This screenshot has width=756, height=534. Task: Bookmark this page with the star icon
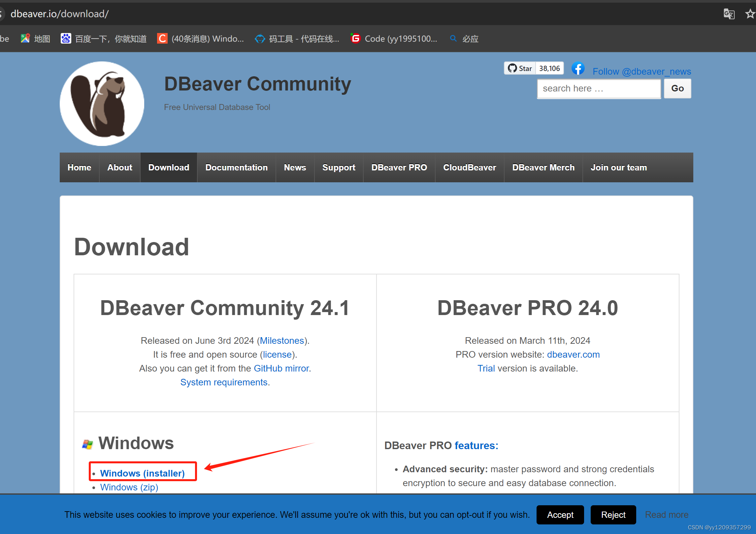pos(750,14)
